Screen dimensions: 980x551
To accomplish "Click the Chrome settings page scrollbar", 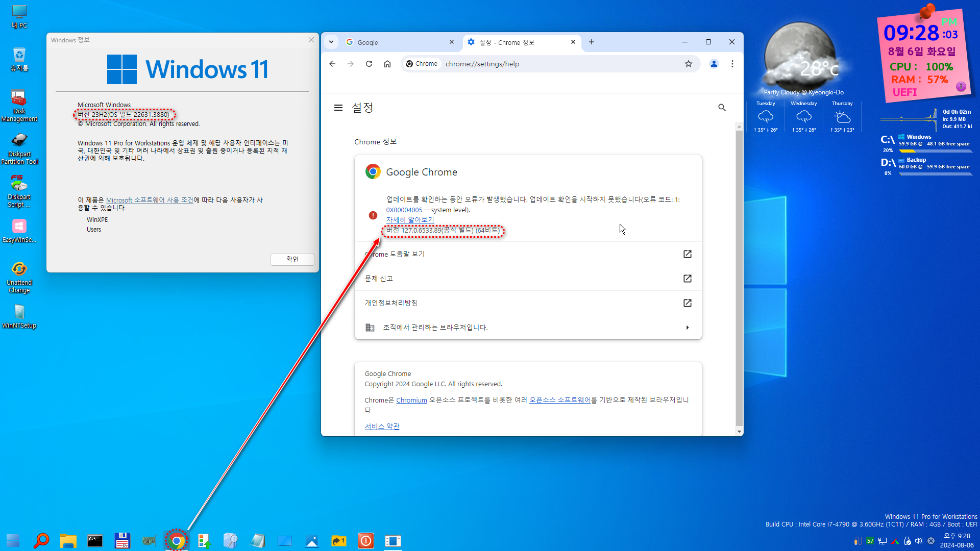I will pos(739,278).
